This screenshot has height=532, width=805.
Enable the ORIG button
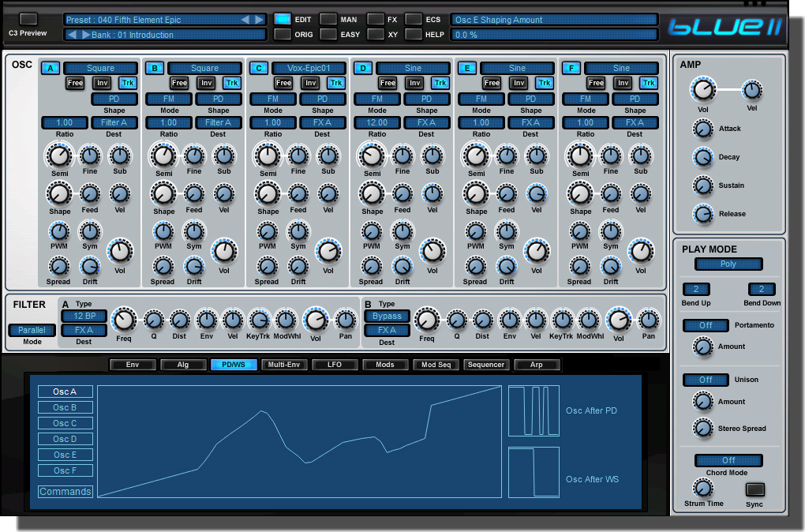point(282,34)
